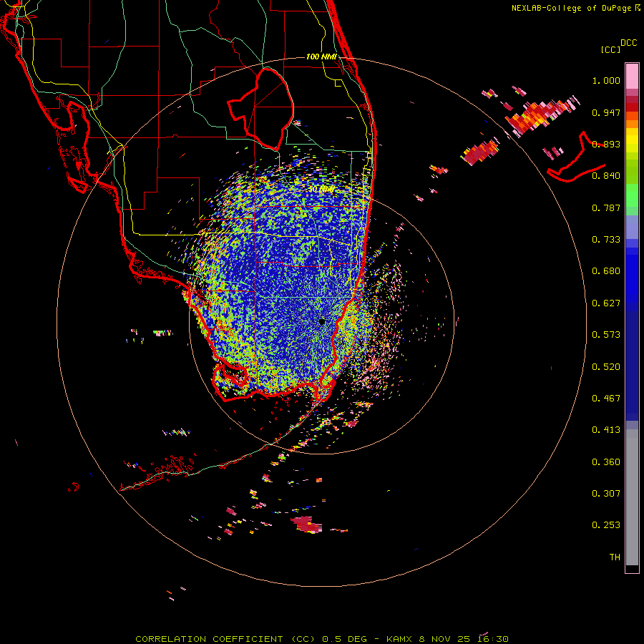644x644 pixels.
Task: Click the Correlation Coefficient KAMX caption text
Action: (x=322, y=639)
